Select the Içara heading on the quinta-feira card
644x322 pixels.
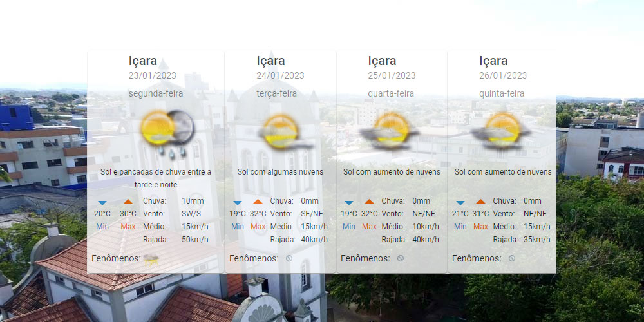coord(493,61)
